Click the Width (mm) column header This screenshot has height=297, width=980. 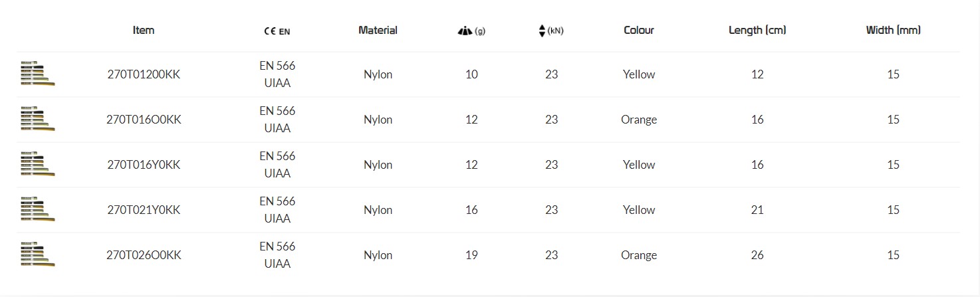click(x=893, y=30)
